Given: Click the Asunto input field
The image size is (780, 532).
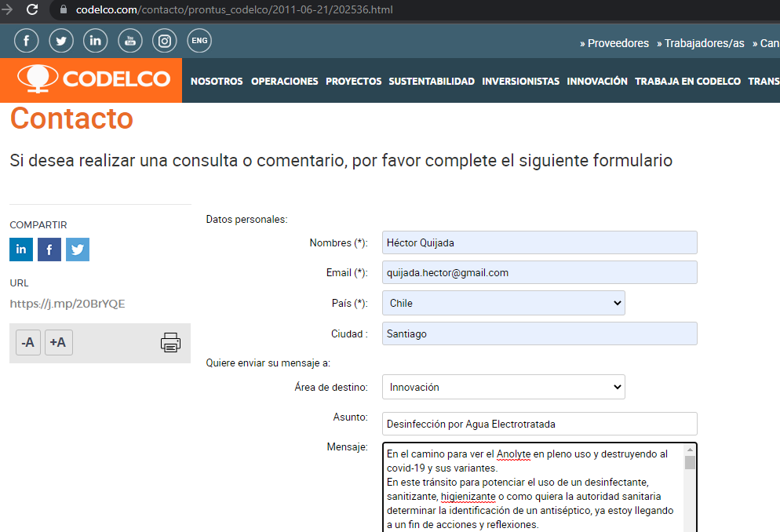Looking at the screenshot, I should click(540, 424).
